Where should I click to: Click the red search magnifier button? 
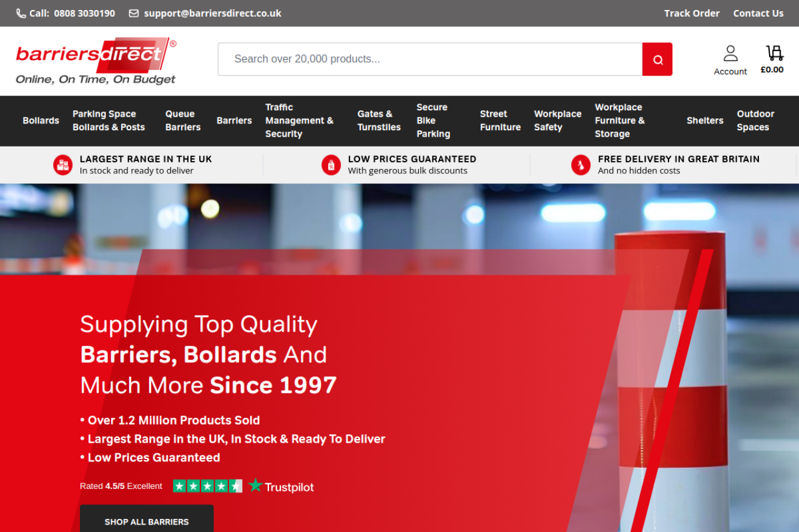[x=657, y=59]
